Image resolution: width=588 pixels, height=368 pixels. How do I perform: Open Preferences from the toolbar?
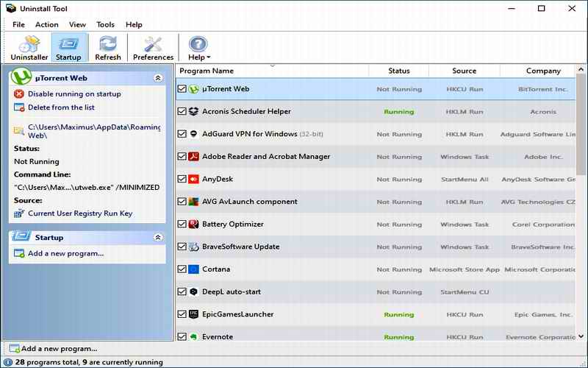(x=153, y=48)
